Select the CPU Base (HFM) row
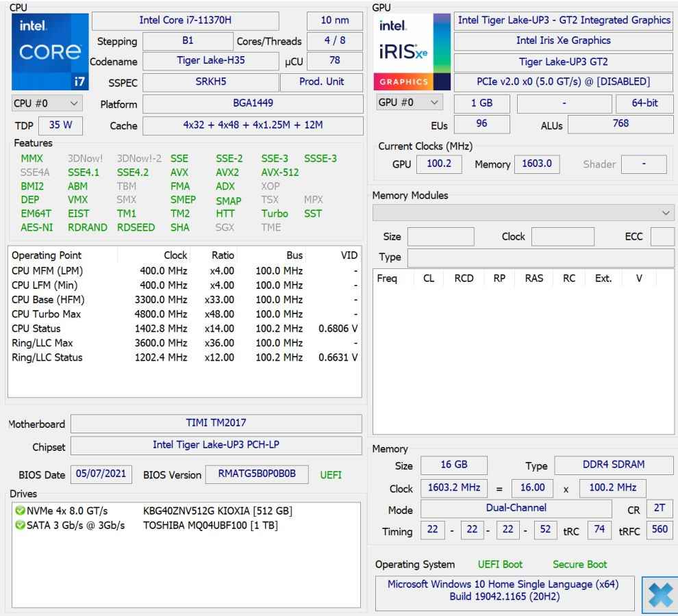This screenshot has width=678, height=616. (185, 300)
